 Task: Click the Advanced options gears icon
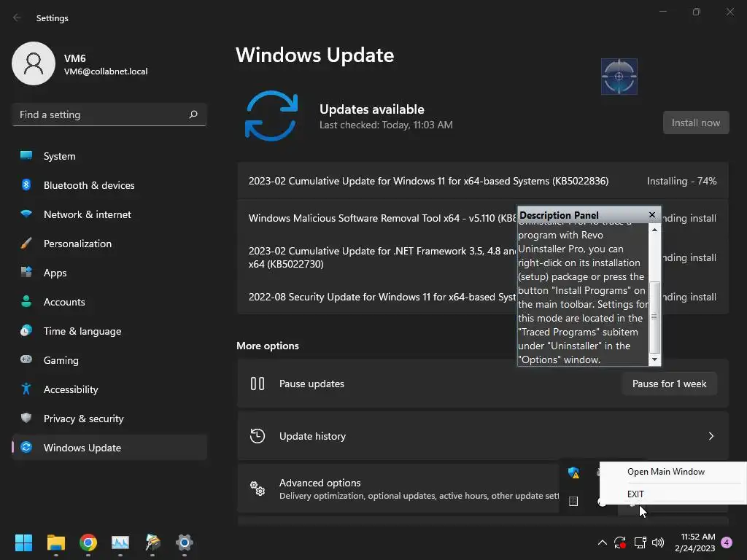[258, 489]
